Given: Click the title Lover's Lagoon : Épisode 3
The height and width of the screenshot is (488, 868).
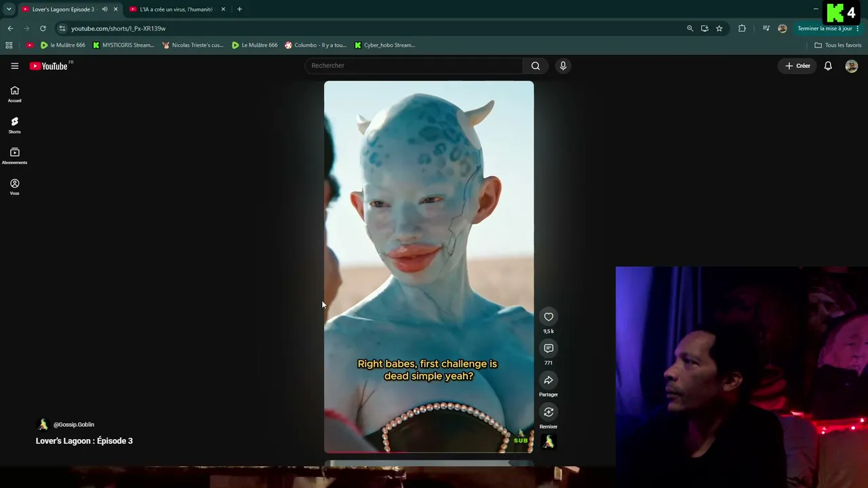Looking at the screenshot, I should [x=84, y=441].
